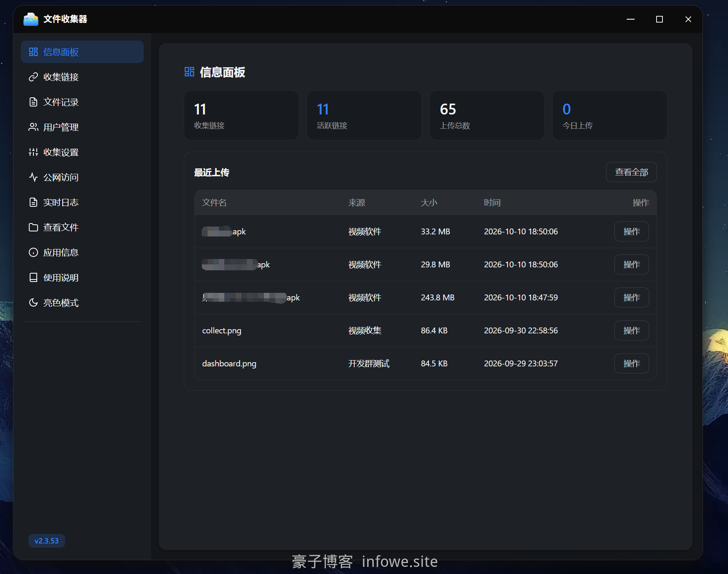
Task: Click the 收集设置 sliders icon
Action: [x=33, y=152]
